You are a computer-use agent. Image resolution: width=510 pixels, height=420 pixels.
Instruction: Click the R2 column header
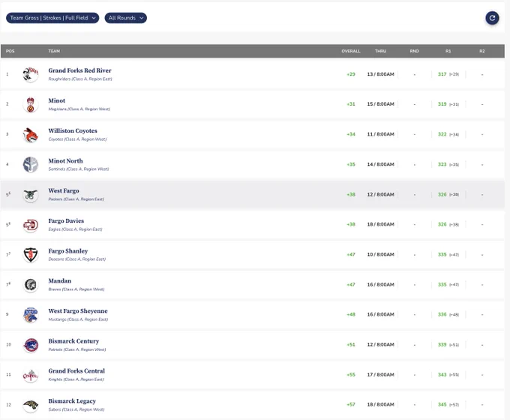[x=482, y=52]
